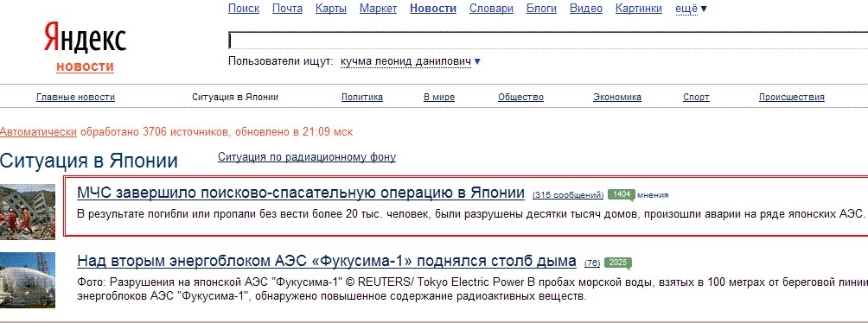The image size is (868, 323).
Task: Open the Ситуация по радиационному фону link
Action: pyautogui.click(x=307, y=157)
